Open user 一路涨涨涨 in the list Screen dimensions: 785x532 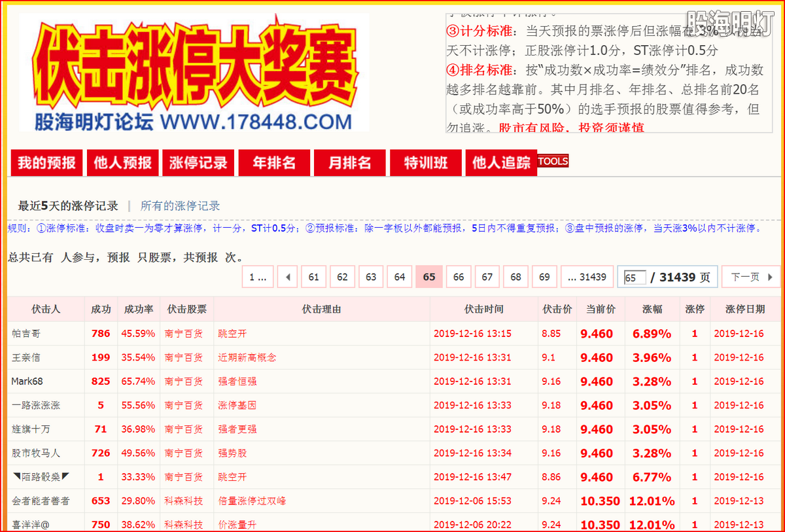coord(35,405)
